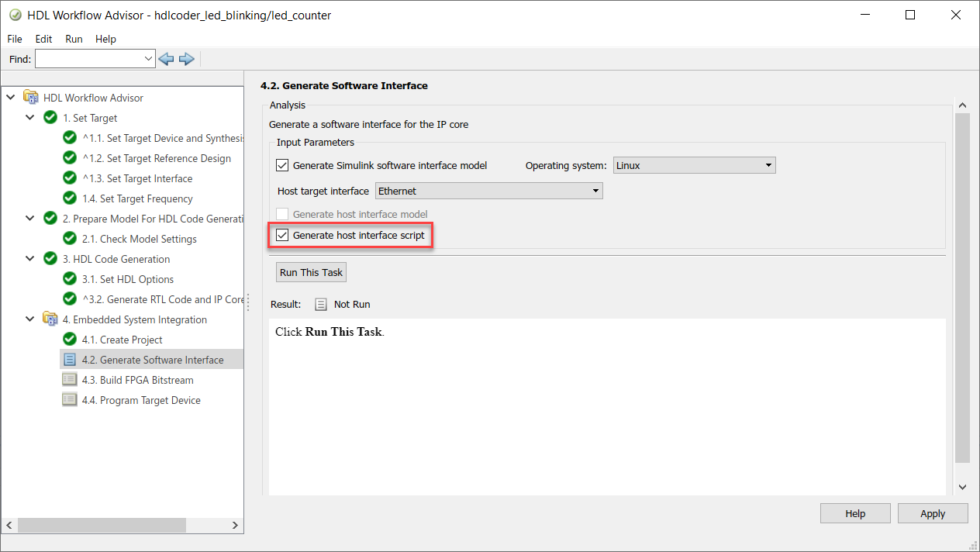Open the Host target interface dropdown

(x=488, y=191)
